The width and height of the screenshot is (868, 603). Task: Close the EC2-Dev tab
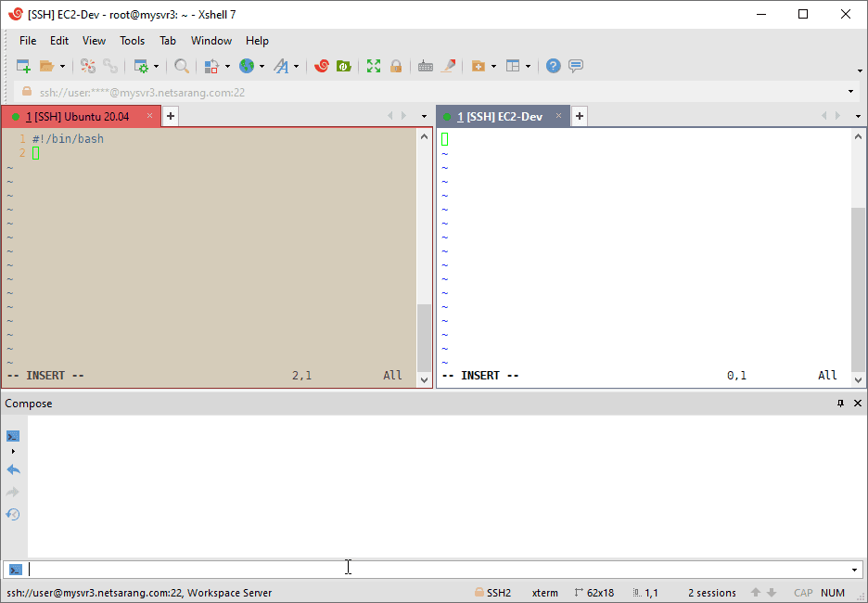click(x=558, y=116)
